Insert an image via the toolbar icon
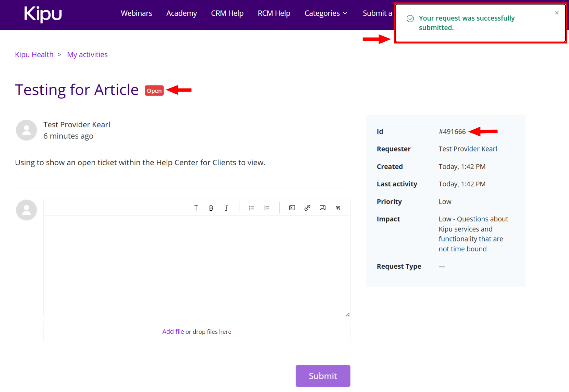Viewport: 569px width, 392px height. click(322, 208)
